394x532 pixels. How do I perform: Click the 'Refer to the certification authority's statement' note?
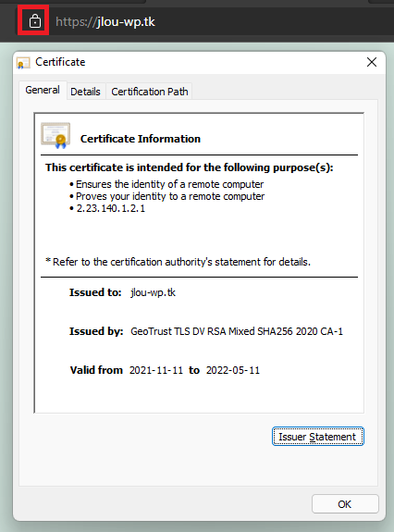tap(178, 262)
